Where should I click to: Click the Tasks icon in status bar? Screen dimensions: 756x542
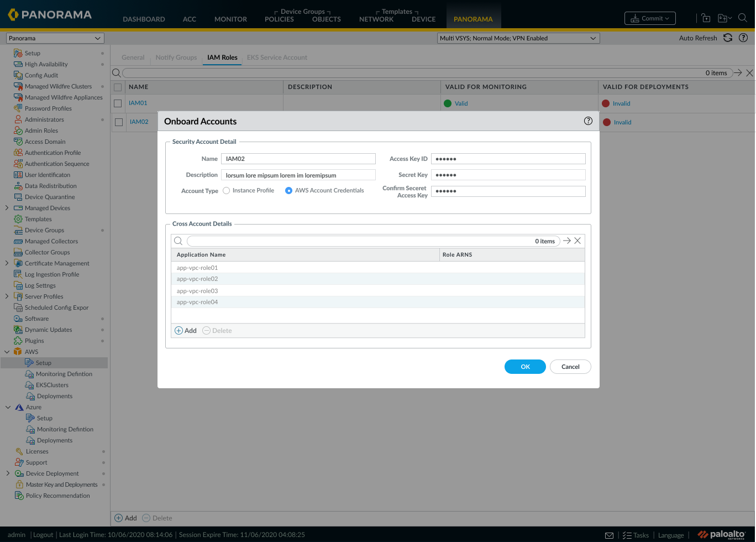coord(627,535)
